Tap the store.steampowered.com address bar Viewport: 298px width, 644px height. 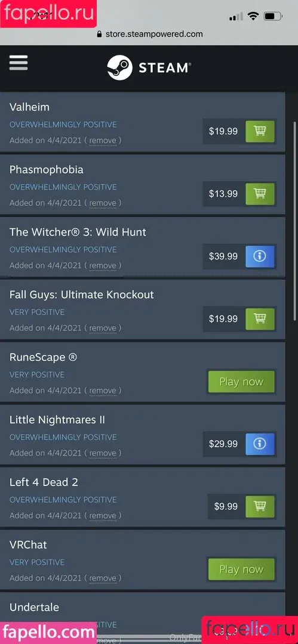(x=149, y=34)
